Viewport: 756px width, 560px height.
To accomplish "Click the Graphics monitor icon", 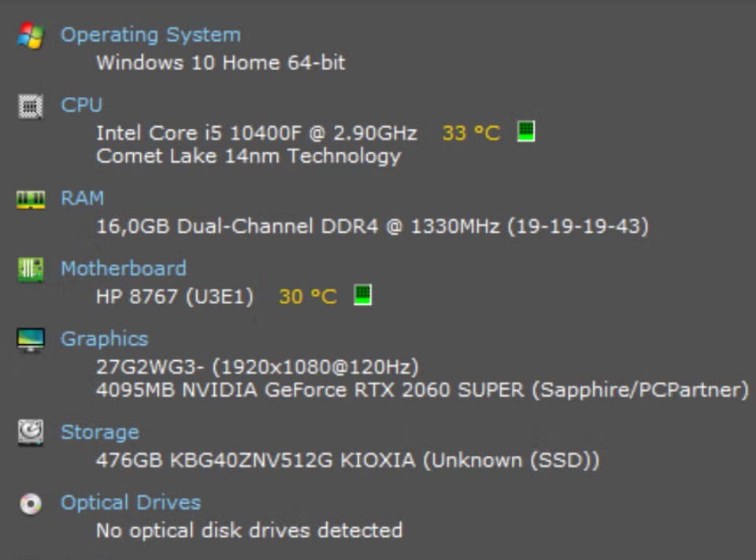I will click(30, 339).
